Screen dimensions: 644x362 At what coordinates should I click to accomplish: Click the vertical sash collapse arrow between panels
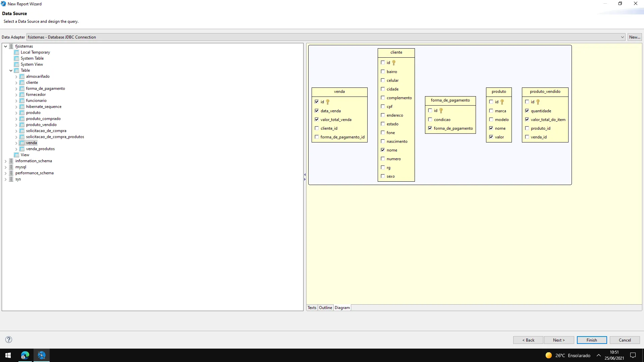(305, 175)
